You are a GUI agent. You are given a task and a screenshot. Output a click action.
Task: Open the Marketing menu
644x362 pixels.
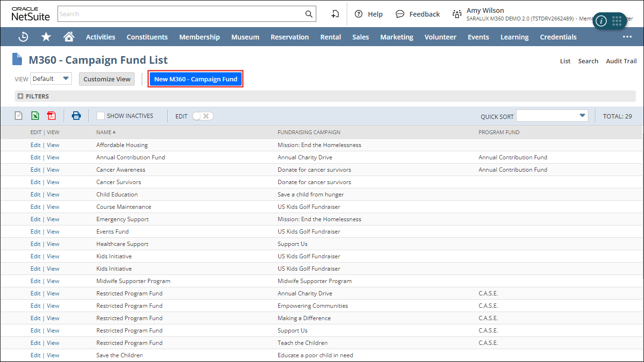pyautogui.click(x=396, y=37)
